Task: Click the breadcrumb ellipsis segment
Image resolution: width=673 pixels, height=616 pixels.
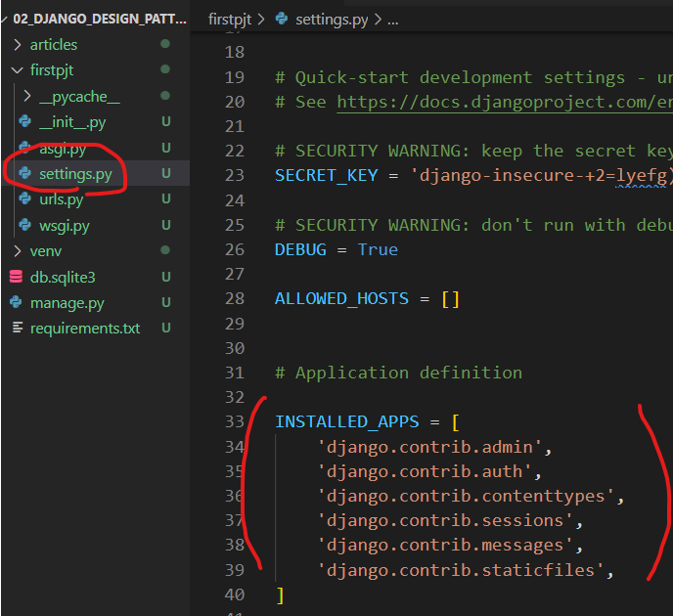Action: 392,21
